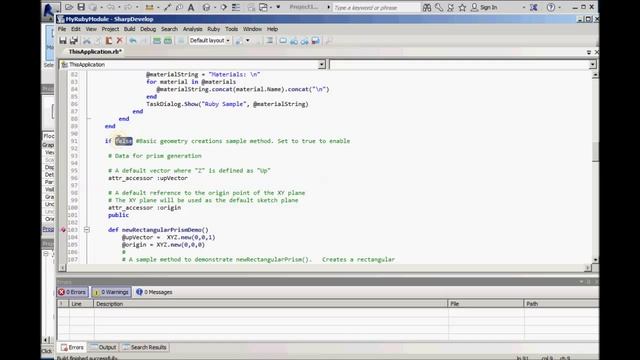Screen dimensions: 640x360
Task: Open the Project menu
Action: click(110, 29)
